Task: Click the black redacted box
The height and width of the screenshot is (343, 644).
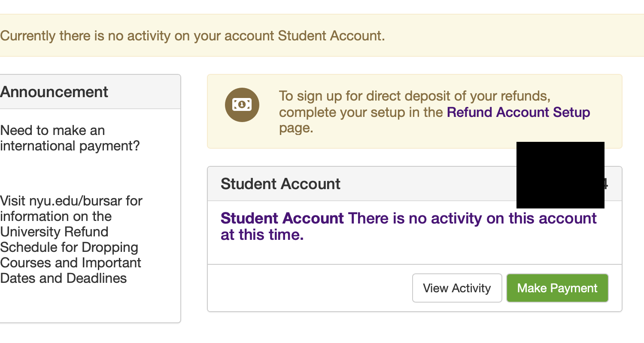Action: (x=560, y=175)
